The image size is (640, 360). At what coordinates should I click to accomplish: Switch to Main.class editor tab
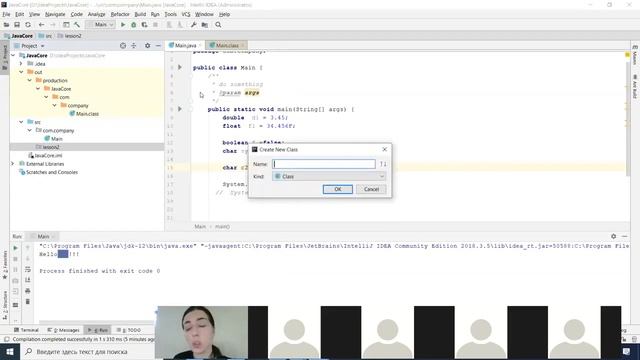227,45
